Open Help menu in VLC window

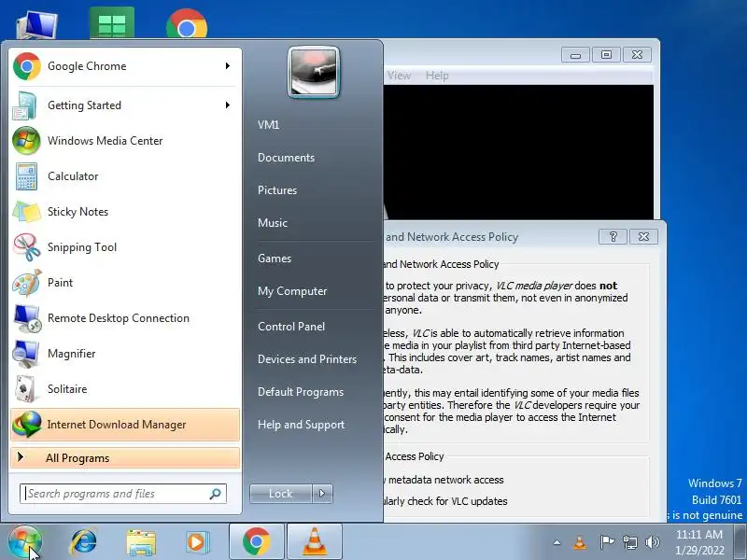[x=437, y=76]
